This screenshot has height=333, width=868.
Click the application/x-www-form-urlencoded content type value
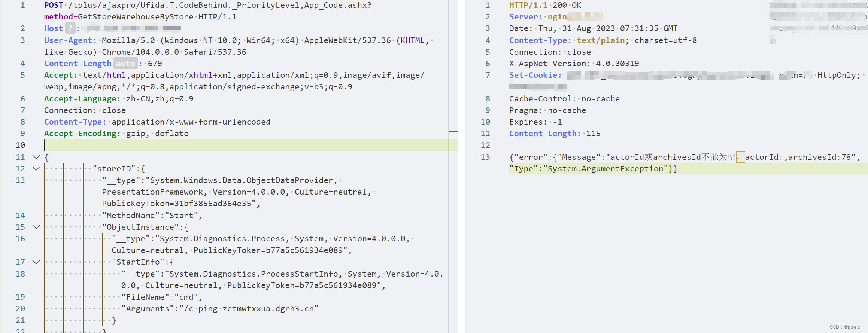point(191,122)
